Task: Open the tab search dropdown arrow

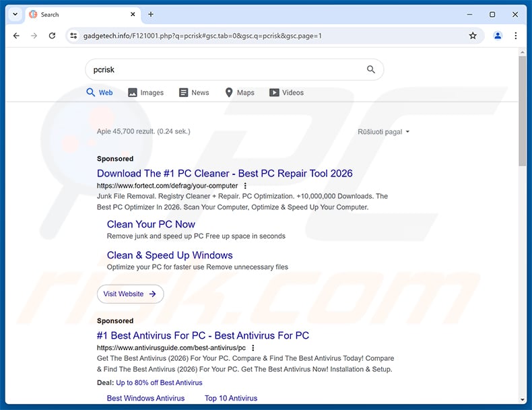Action: point(15,14)
